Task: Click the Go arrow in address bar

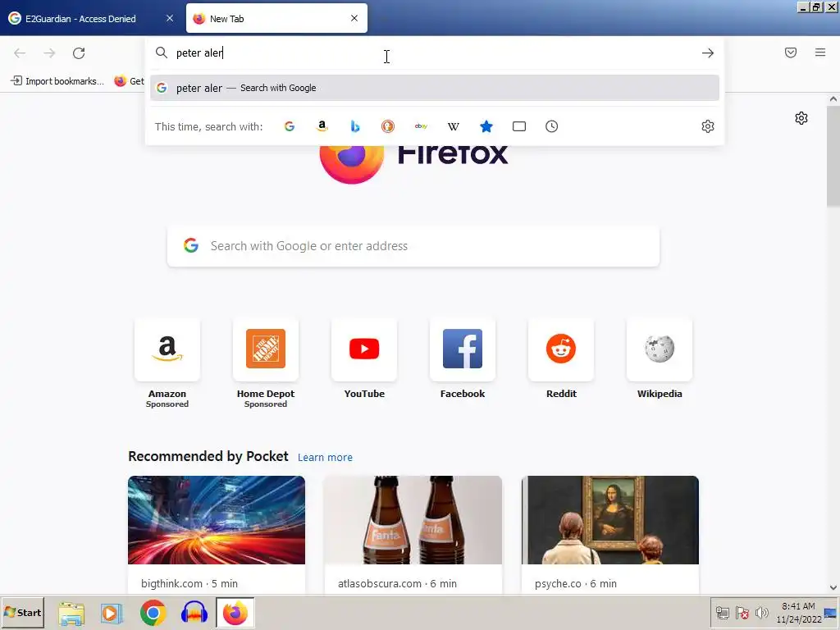Action: point(708,53)
